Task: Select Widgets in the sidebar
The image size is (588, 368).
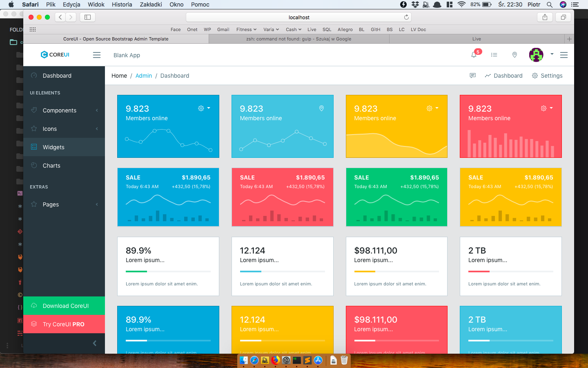Action: tap(64, 147)
